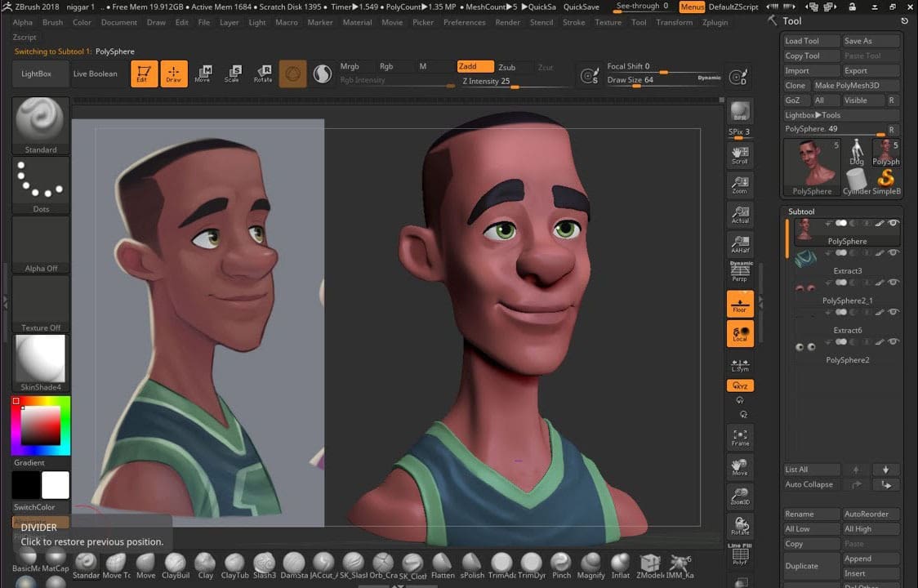Toggle visibility eye of Extract6 subtool
Viewport: 918px width, 588px height.
click(893, 312)
